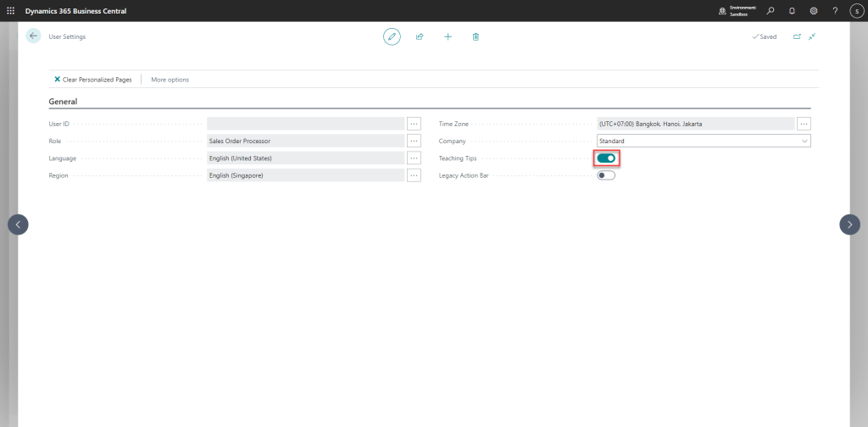Go back using the back arrow

coord(33,36)
